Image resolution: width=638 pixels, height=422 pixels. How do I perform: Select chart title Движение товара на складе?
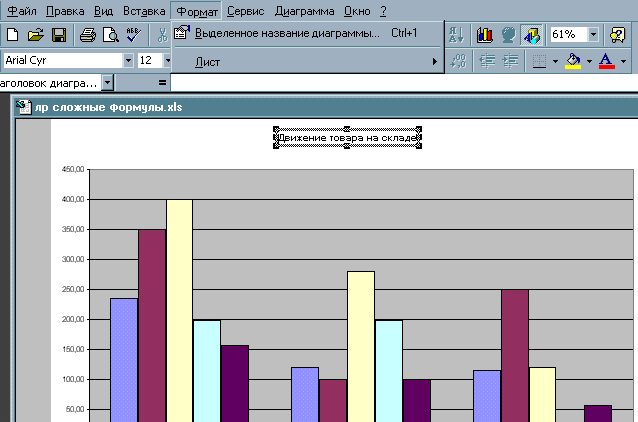pyautogui.click(x=347, y=138)
